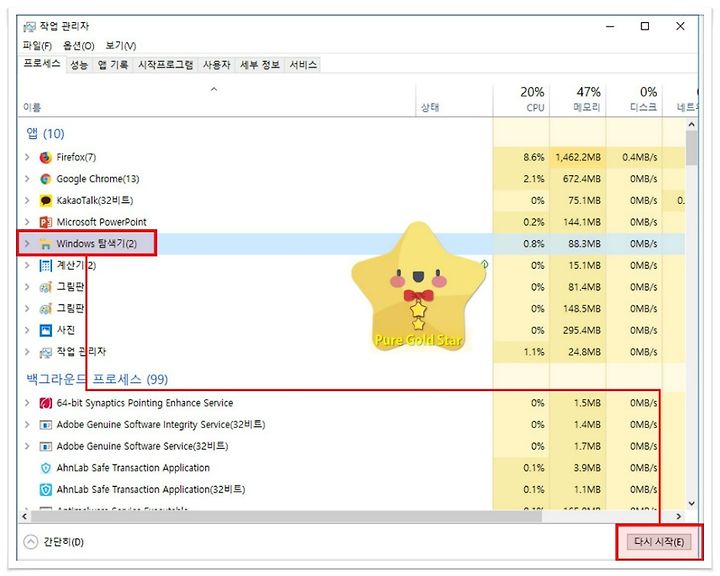Open the 옵션(O) menu
This screenshot has width=720, height=576.
(79, 46)
